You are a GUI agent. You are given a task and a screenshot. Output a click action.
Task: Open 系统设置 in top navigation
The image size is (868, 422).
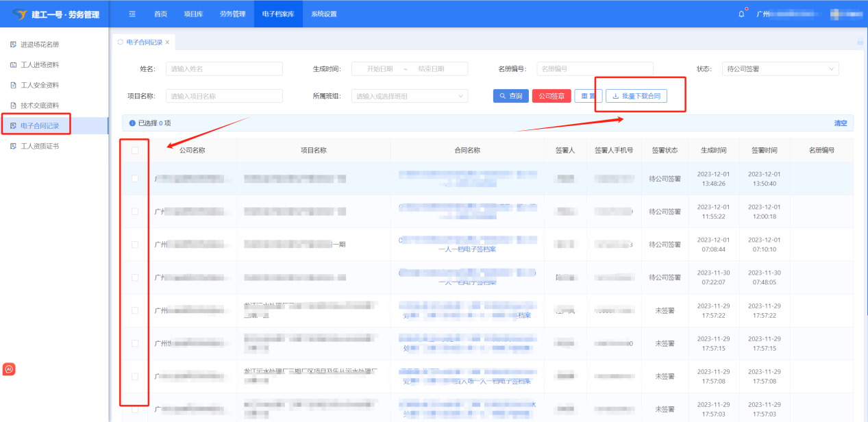[x=323, y=14]
